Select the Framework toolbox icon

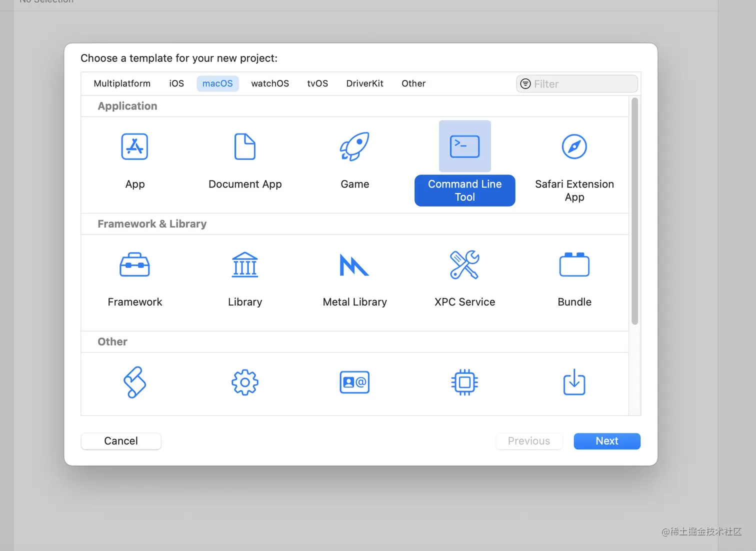134,264
